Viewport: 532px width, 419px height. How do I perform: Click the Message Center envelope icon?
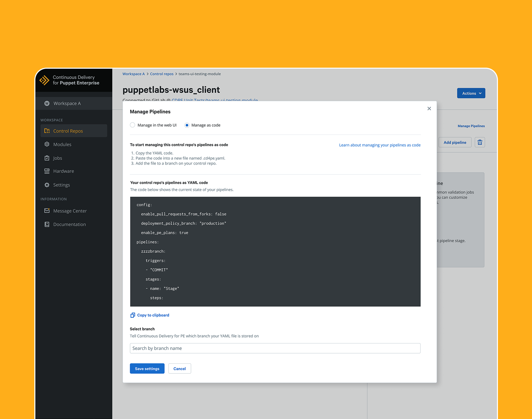tap(47, 211)
